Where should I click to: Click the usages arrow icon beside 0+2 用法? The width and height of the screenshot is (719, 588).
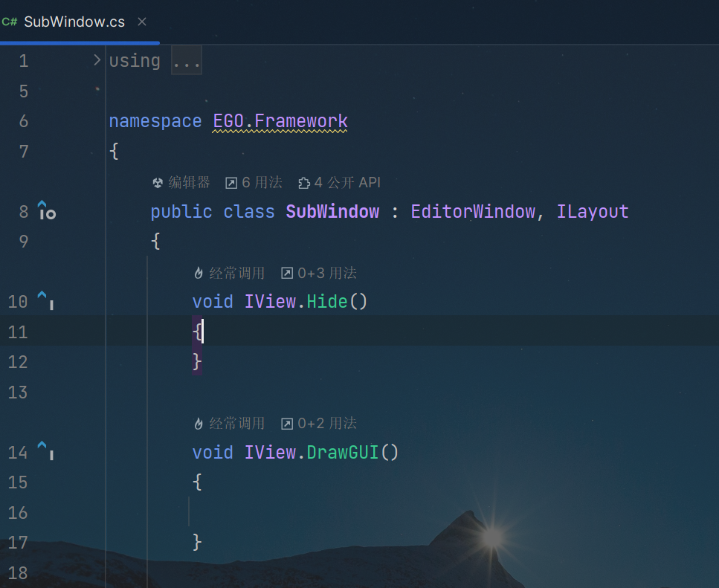coord(287,424)
